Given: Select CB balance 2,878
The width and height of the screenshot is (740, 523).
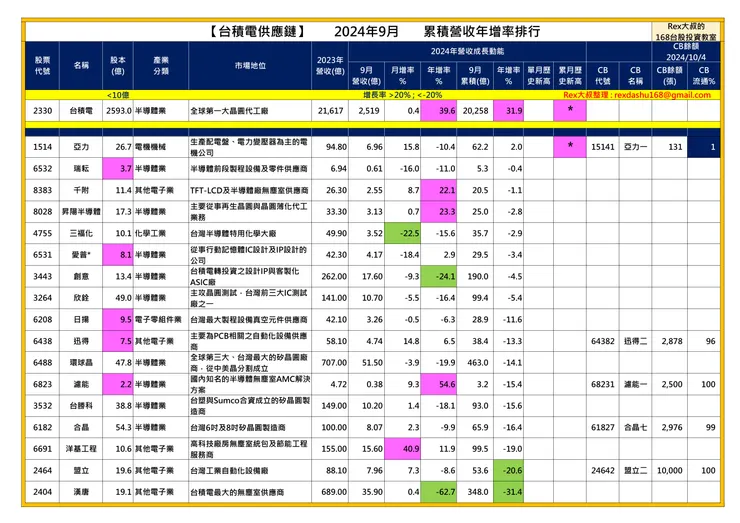Looking at the screenshot, I should [x=669, y=341].
